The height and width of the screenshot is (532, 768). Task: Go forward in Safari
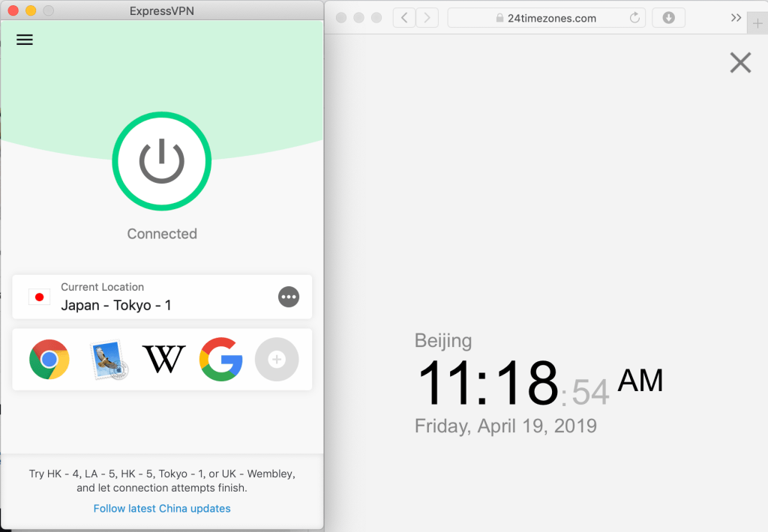[427, 18]
